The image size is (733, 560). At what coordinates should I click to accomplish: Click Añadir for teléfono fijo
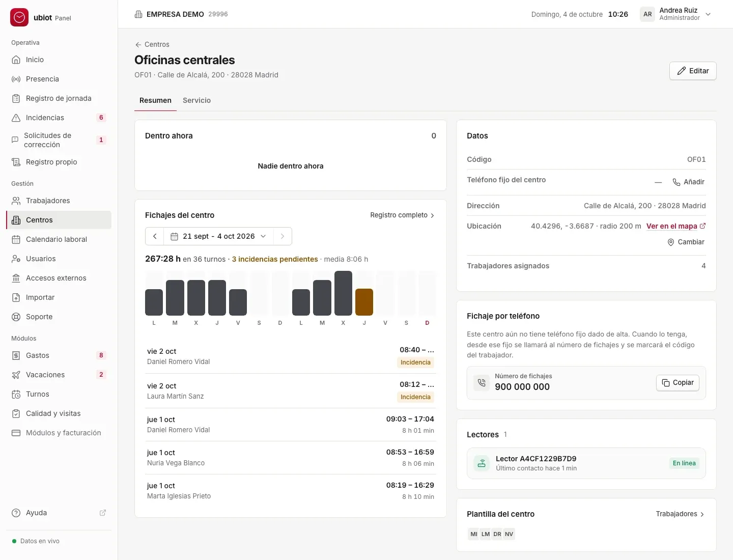tap(689, 182)
